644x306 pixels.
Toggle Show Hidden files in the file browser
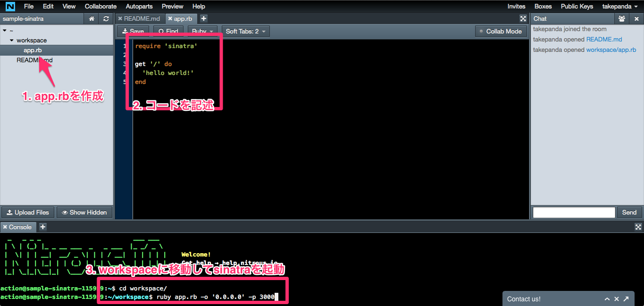[x=84, y=212]
